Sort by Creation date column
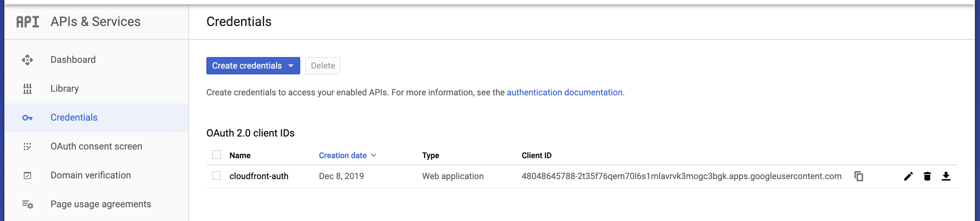Screen dimensions: 980x221 point(347,156)
